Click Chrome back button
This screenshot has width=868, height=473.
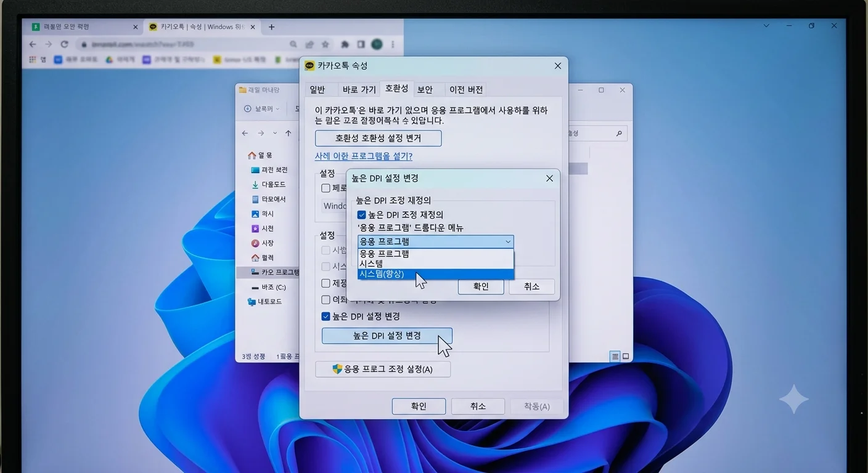coord(33,44)
